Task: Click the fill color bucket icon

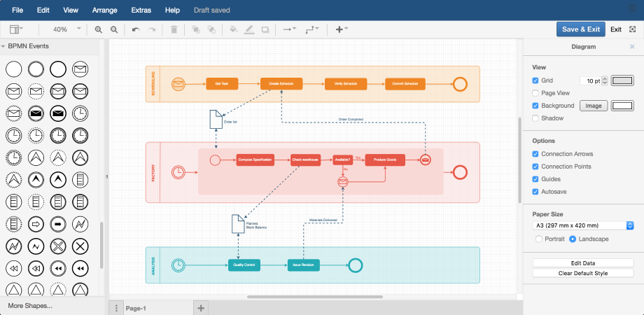Action: click(x=234, y=29)
